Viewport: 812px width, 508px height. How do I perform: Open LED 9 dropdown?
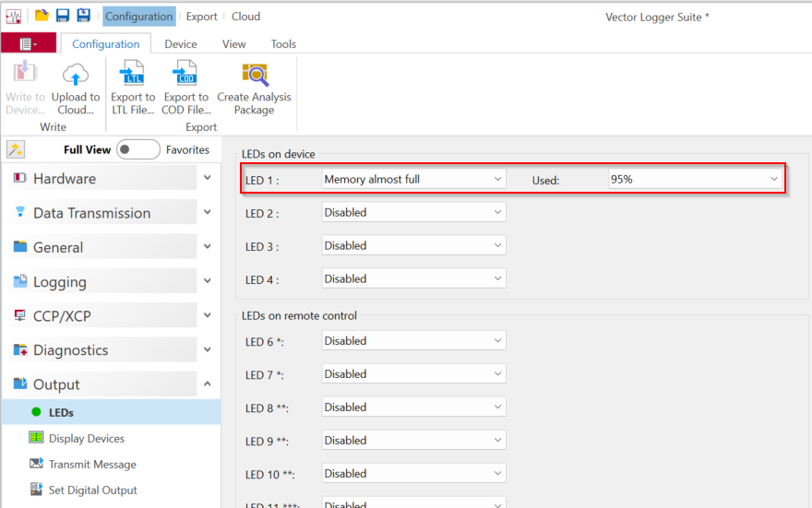[x=413, y=440]
